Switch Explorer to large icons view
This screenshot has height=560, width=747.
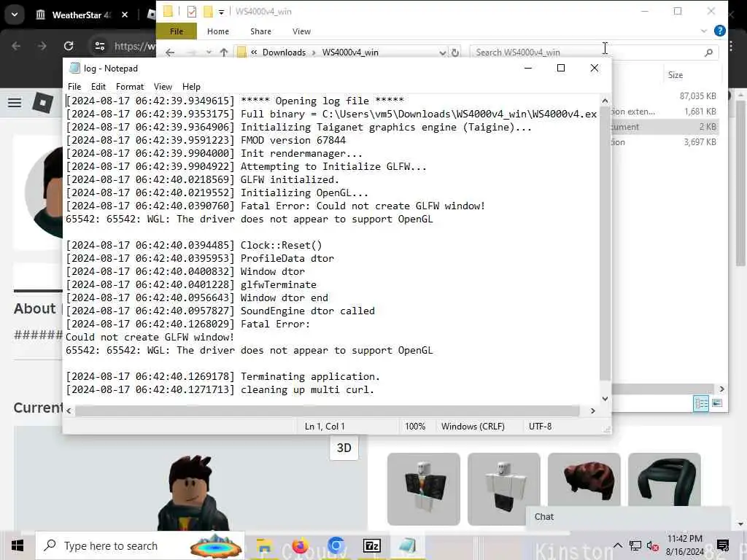tap(716, 403)
